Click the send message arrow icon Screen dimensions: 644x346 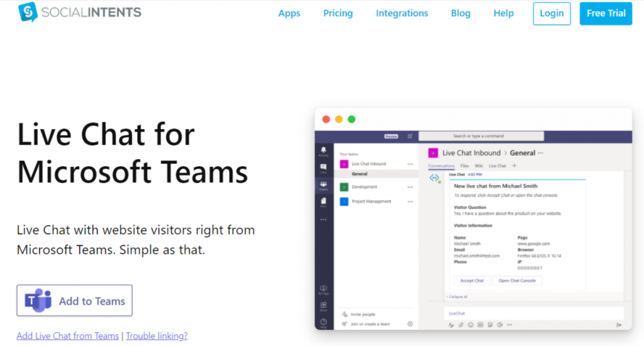[619, 325]
